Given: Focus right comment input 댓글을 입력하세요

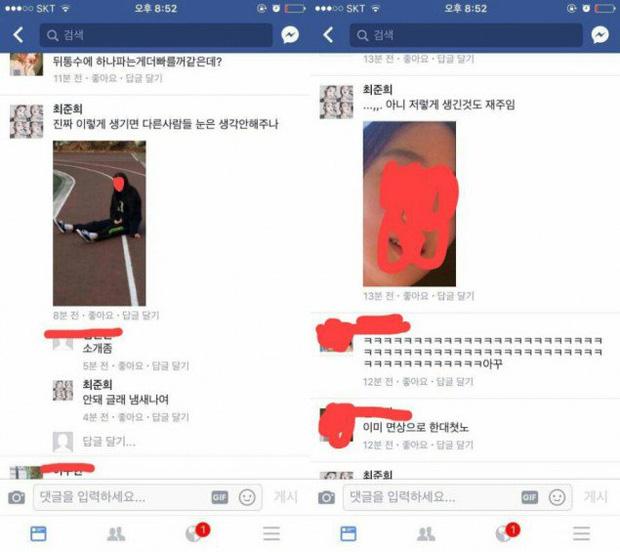Looking at the screenshot, I should click(x=431, y=497).
